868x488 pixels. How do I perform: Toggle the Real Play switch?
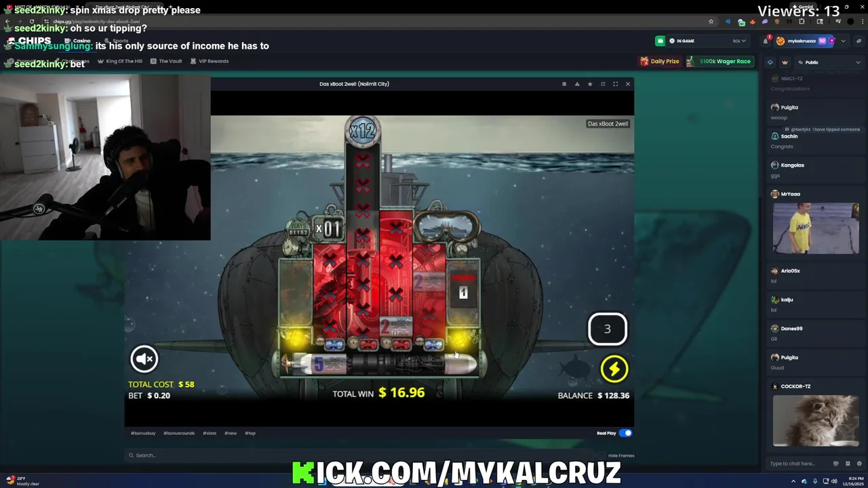[x=625, y=433]
